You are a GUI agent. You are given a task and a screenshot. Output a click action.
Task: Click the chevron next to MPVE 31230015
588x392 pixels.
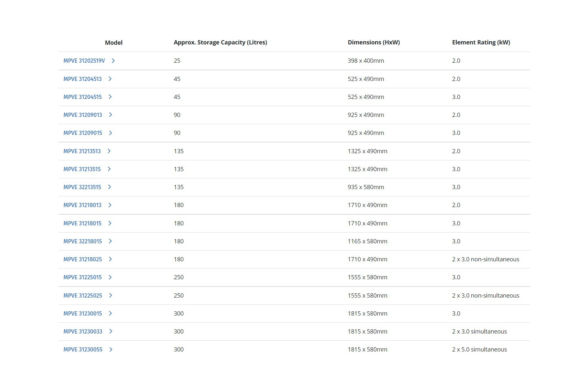click(x=110, y=314)
